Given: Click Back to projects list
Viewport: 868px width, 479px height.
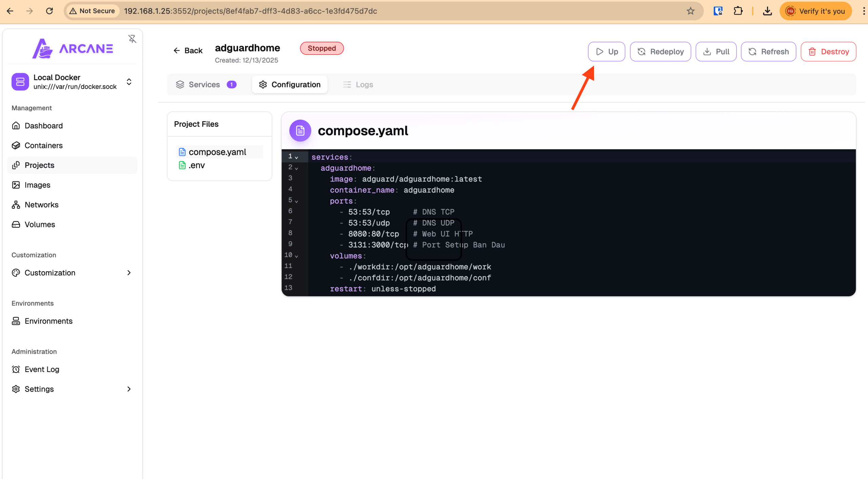Looking at the screenshot, I should click(188, 50).
